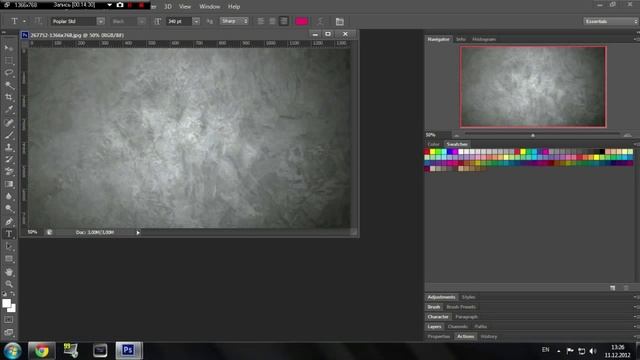
Task: Select the Zoom tool in toolbox
Action: point(9,284)
